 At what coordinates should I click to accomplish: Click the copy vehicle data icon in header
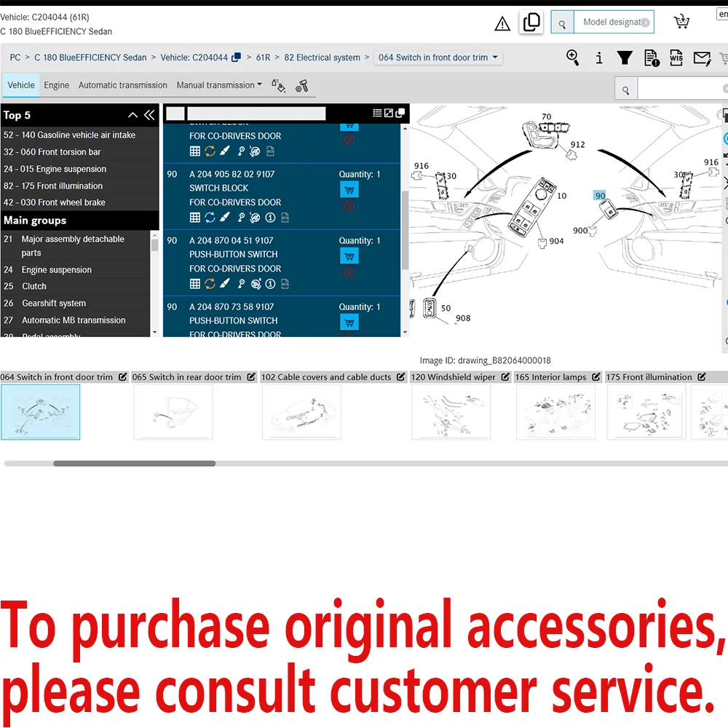click(x=531, y=22)
